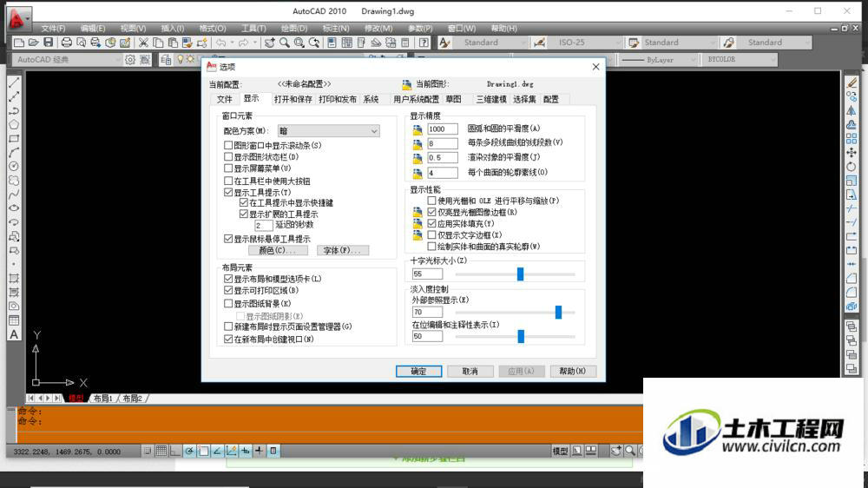Screen dimensions: 868x488
Task: Select the Rectangle tool in draw toolbar
Action: 14,138
